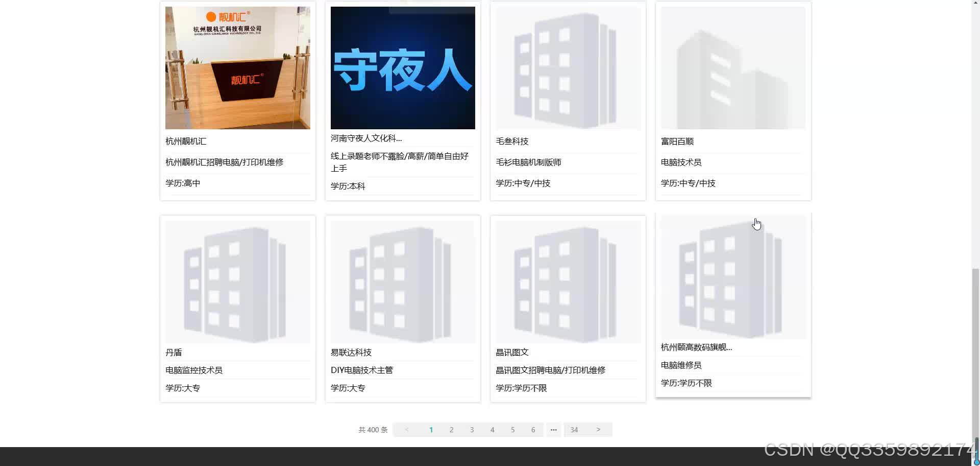
Task: Jump to page 5
Action: (x=512, y=429)
